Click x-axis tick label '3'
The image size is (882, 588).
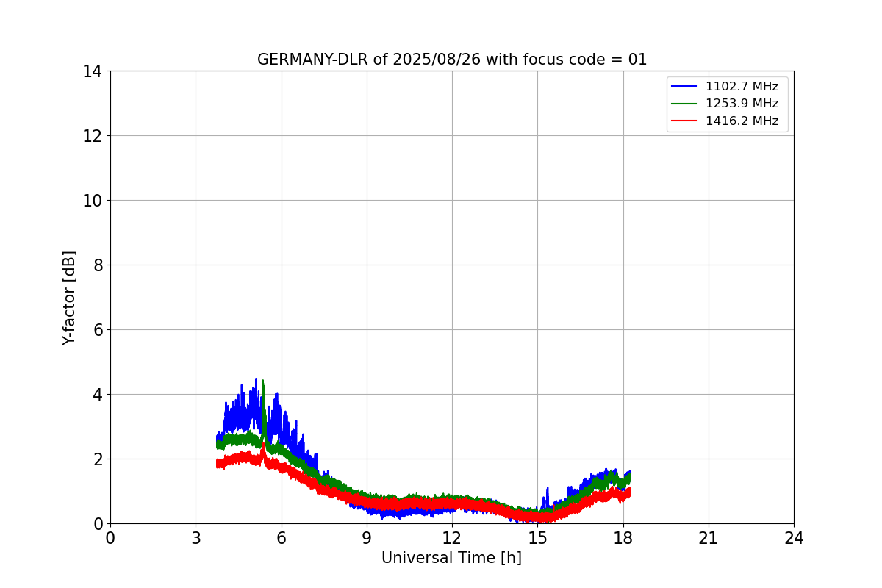196,538
